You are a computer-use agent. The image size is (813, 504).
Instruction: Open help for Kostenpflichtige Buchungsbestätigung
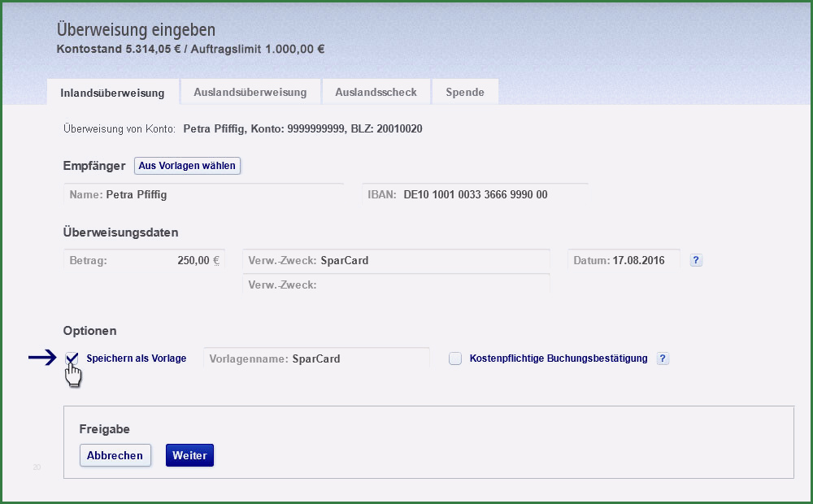(663, 358)
